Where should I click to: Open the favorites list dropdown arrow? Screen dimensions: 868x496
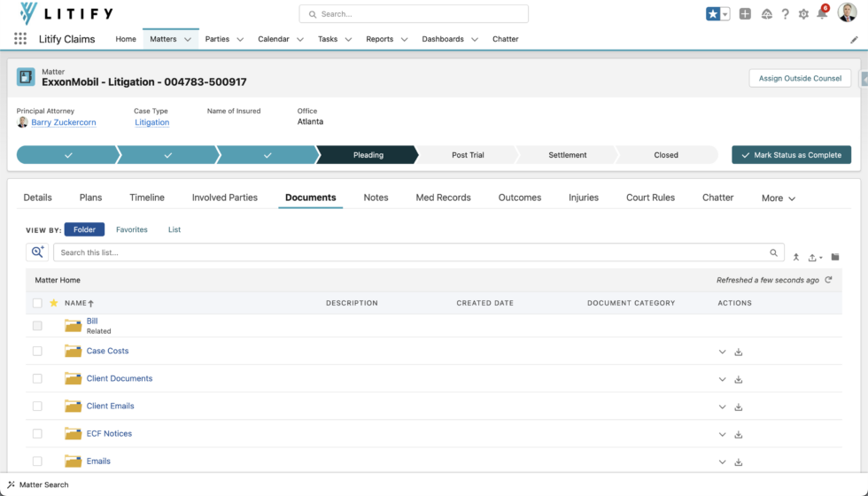click(x=725, y=14)
